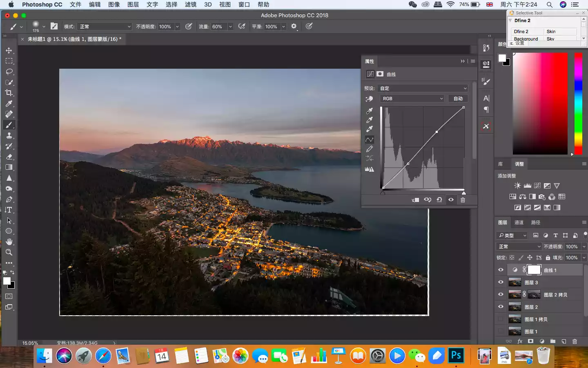Open the 滤镜 menu

point(190,4)
